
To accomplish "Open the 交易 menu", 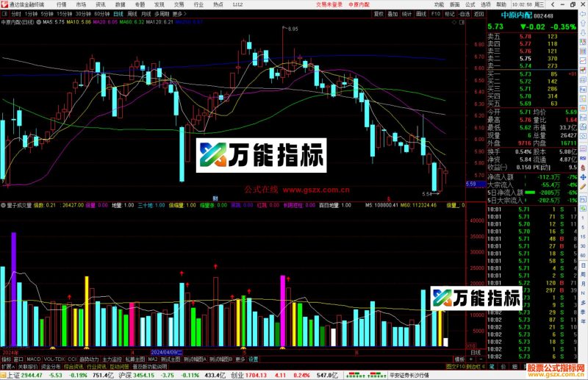I will point(179,4).
